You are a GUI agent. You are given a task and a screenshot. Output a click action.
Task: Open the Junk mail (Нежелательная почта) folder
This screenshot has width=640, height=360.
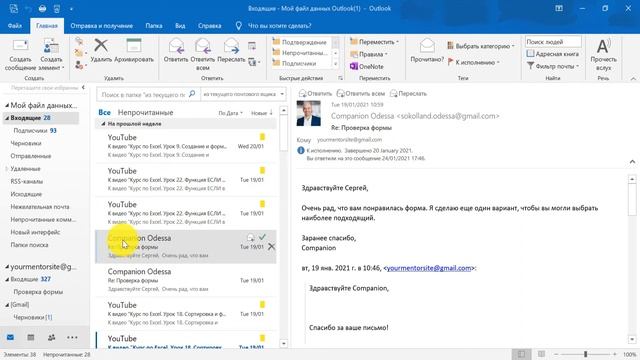[40, 207]
